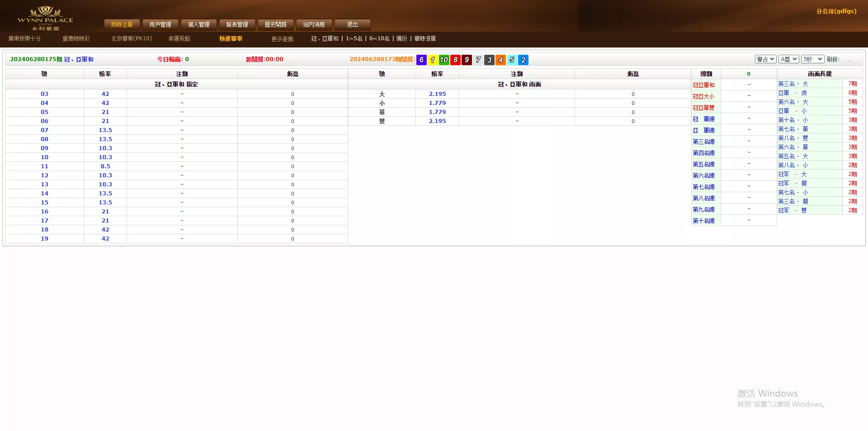The image size is (868, 431).
Task: Click the 退出 logout button
Action: [353, 24]
